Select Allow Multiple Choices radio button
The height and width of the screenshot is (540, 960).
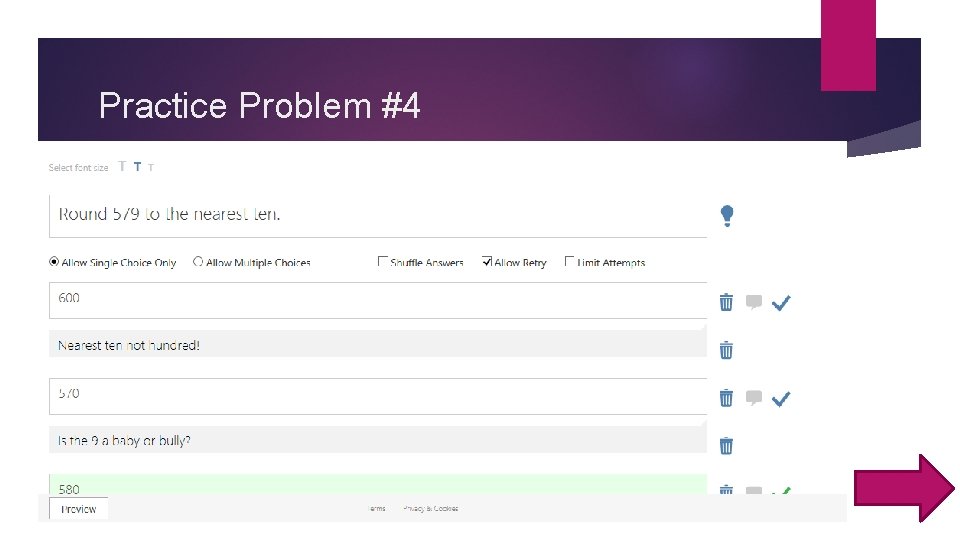pos(198,261)
